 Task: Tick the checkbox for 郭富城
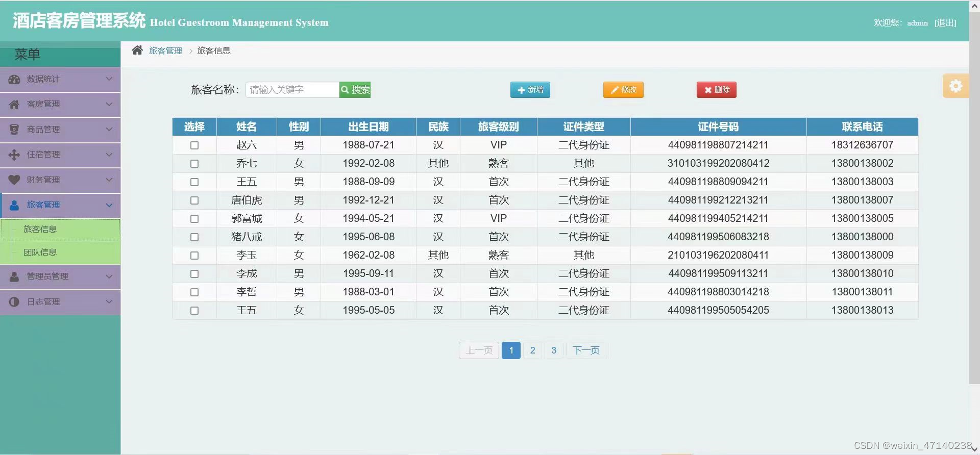194,219
